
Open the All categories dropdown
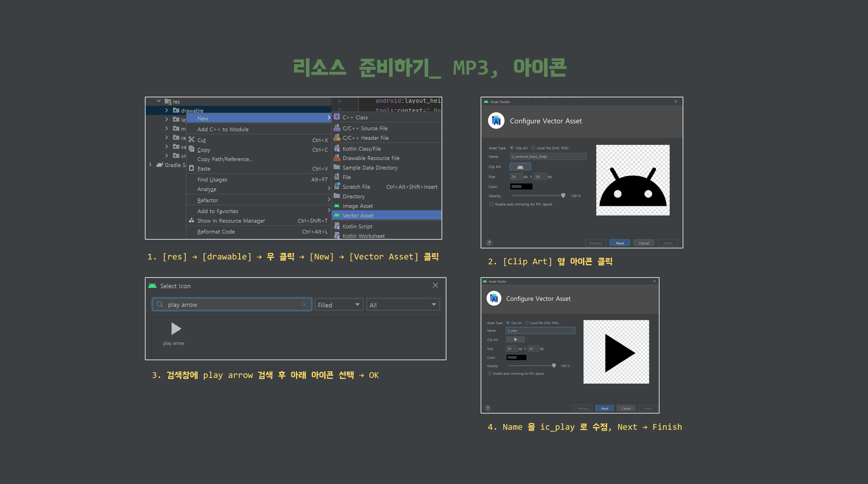tap(403, 305)
